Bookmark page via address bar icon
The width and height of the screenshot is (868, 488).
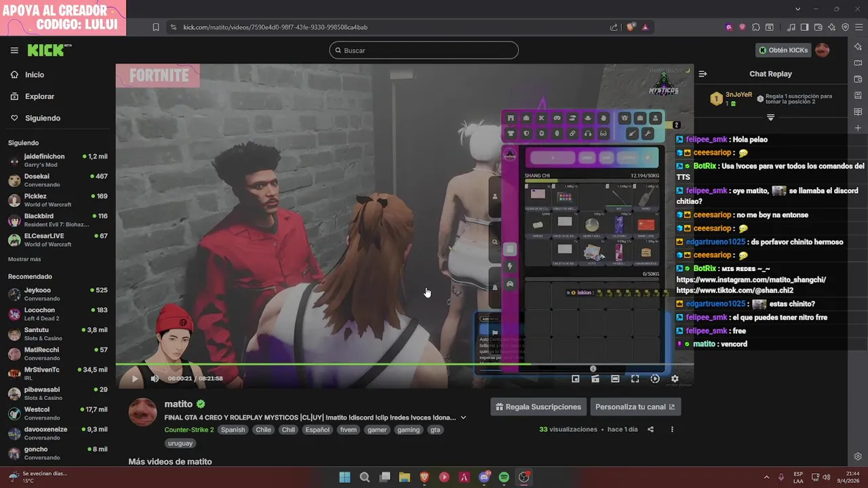point(156,27)
